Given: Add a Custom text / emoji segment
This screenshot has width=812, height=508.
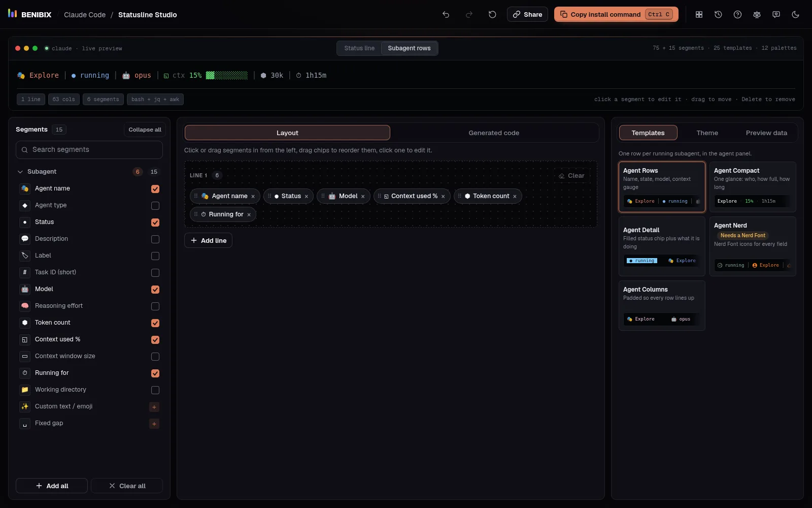Looking at the screenshot, I should pos(155,407).
